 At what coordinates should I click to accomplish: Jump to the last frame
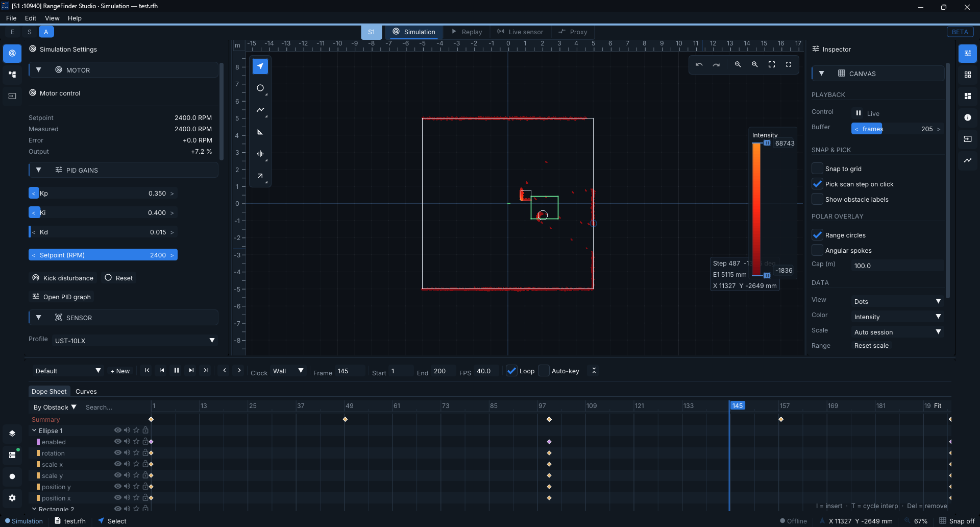206,371
